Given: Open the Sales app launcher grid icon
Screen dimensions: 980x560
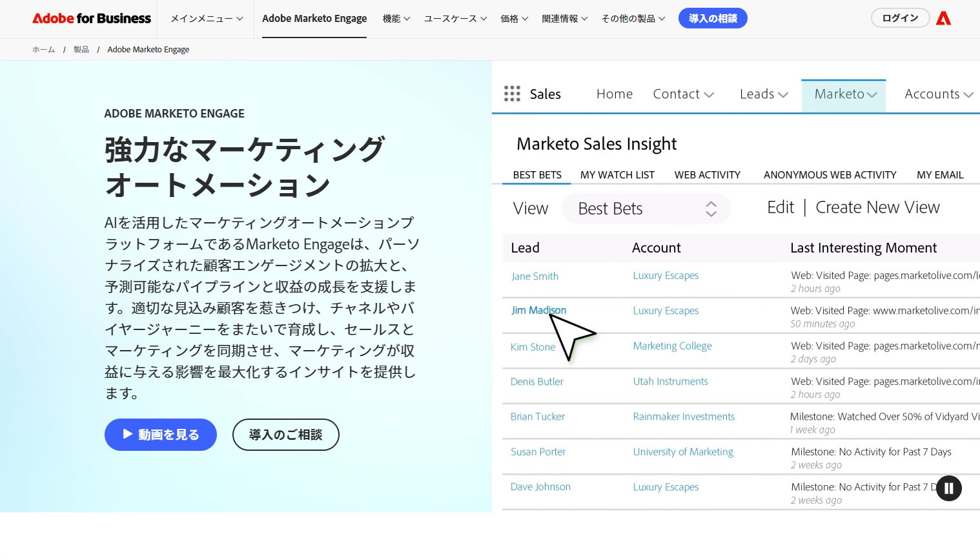Looking at the screenshot, I should click(x=512, y=94).
